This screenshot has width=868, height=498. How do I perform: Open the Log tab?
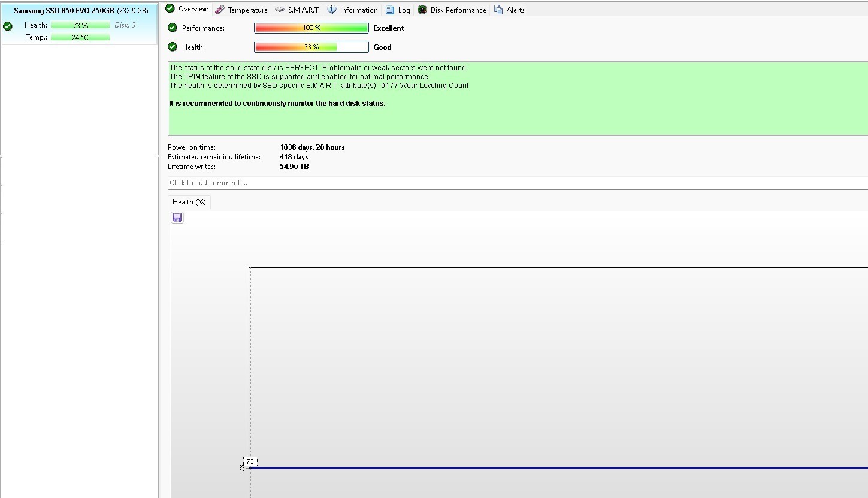(x=398, y=10)
